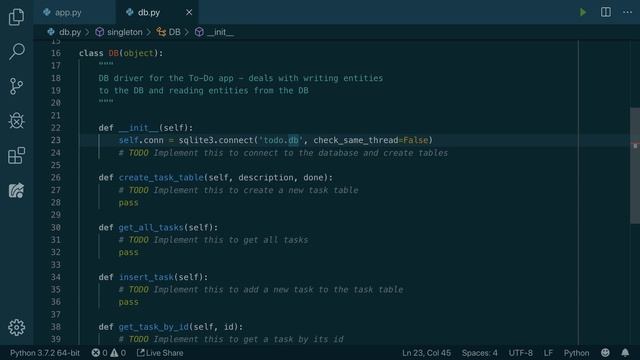Click docstring text 'DB driver for the To-Do app'
The width and height of the screenshot is (640, 360).
pyautogui.click(x=166, y=78)
